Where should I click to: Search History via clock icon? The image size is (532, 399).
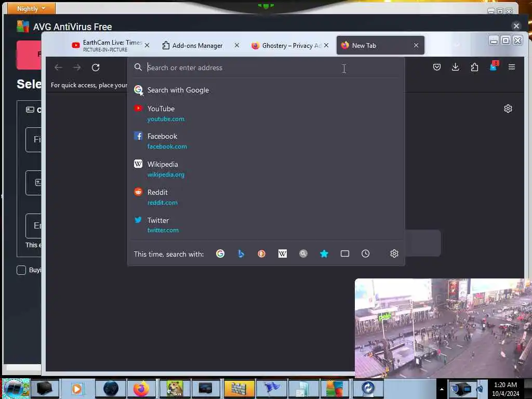(x=365, y=254)
